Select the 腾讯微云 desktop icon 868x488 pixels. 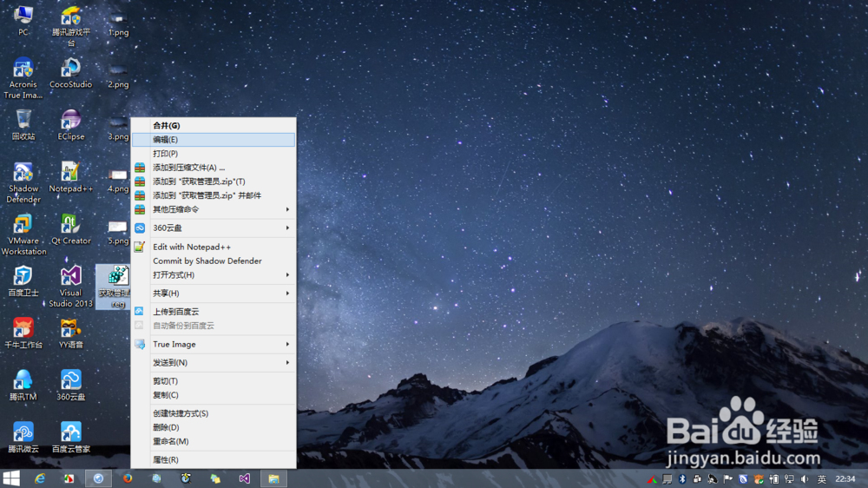(23, 438)
